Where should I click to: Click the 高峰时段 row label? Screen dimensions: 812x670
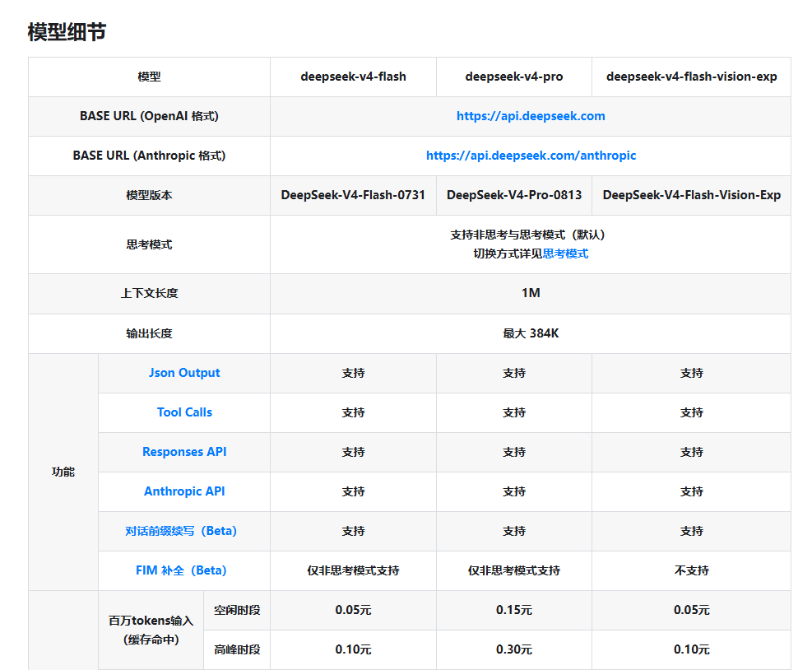tap(237, 649)
